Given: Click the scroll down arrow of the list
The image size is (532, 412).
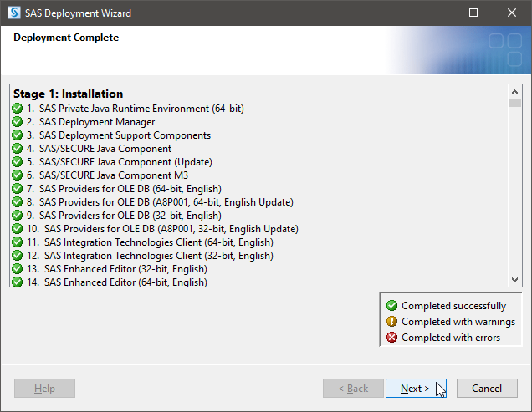Looking at the screenshot, I should click(x=514, y=280).
